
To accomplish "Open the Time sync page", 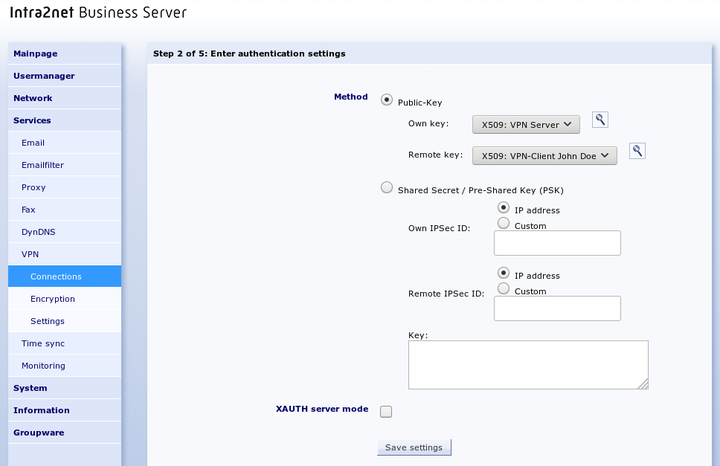I will point(65,343).
